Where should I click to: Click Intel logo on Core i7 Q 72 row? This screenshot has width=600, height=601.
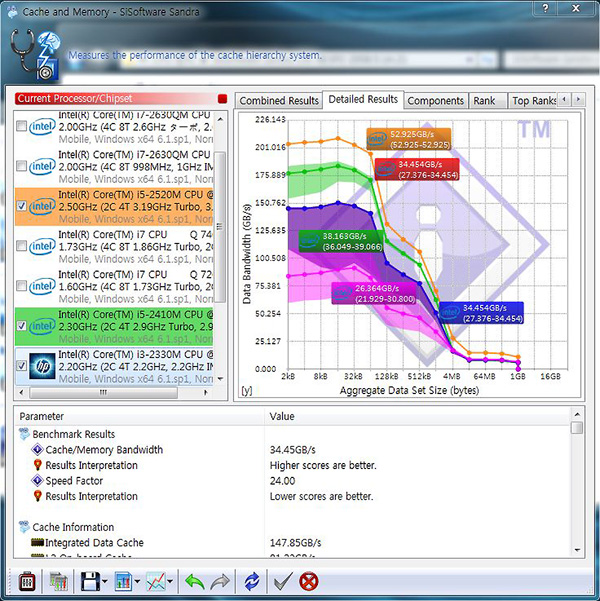42,286
